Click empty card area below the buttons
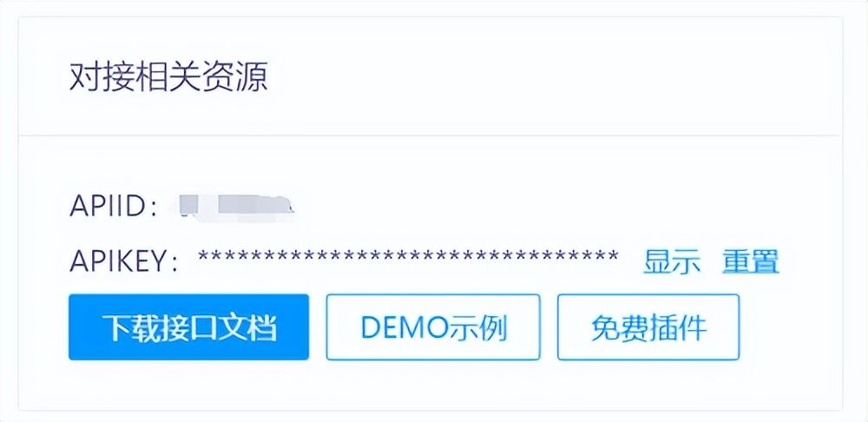The height and width of the screenshot is (422, 868). tap(431, 386)
